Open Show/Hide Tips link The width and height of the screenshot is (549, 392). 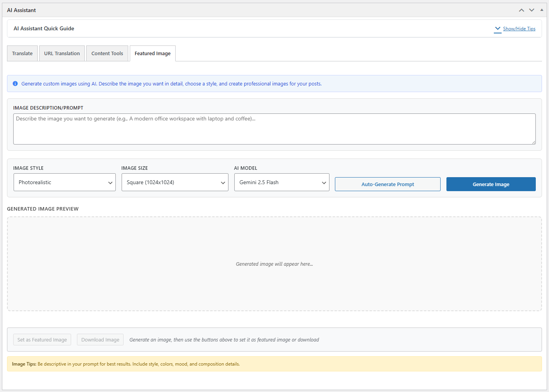(x=519, y=29)
